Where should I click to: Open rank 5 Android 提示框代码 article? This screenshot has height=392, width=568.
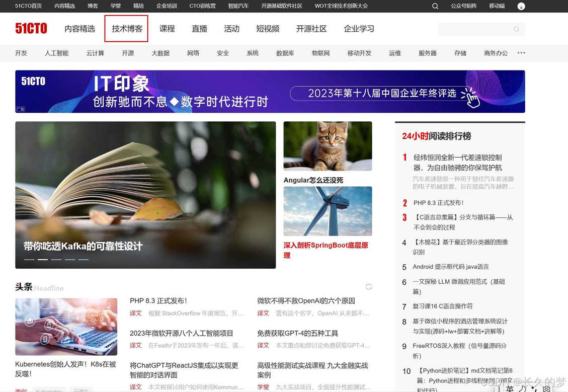(x=451, y=267)
